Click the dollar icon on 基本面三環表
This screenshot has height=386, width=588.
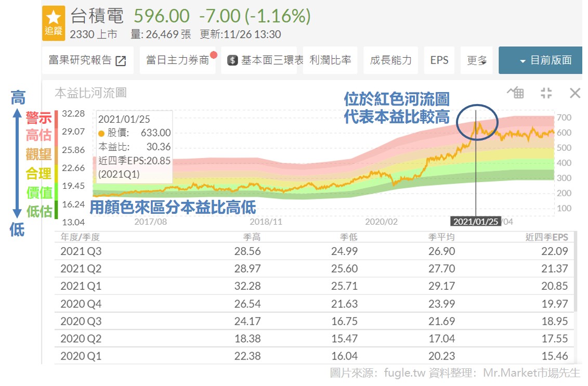[232, 60]
